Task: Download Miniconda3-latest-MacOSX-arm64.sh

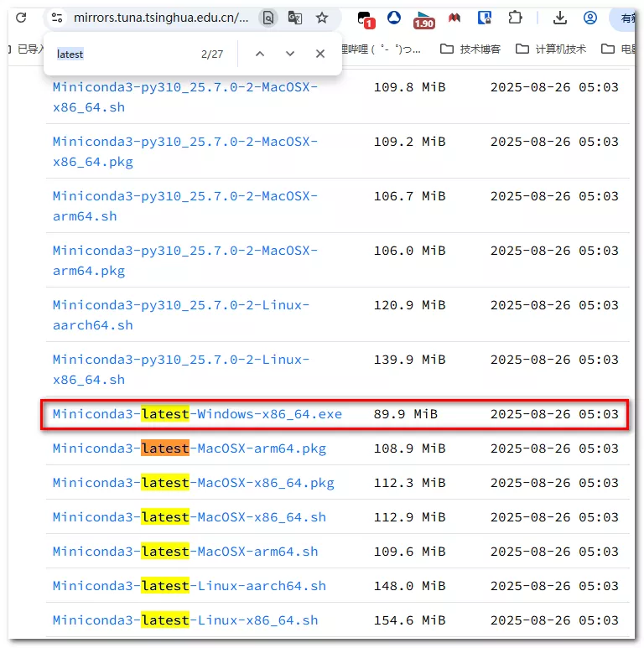Action: [185, 552]
